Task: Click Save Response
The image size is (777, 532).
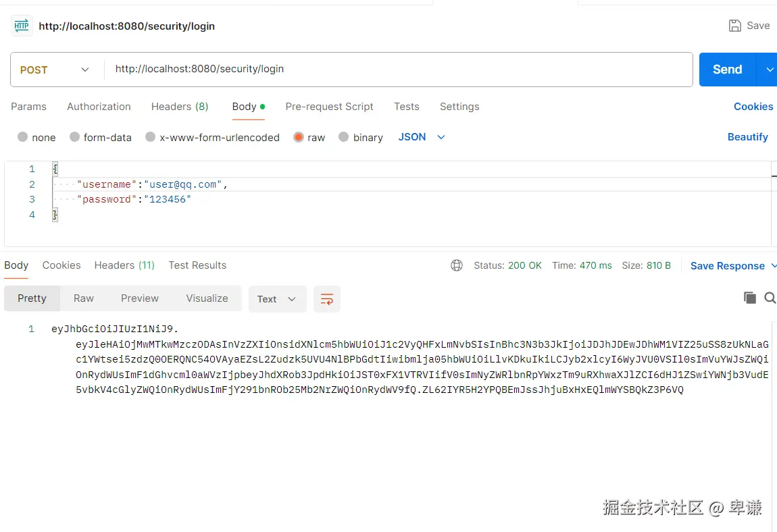Action: tap(728, 266)
